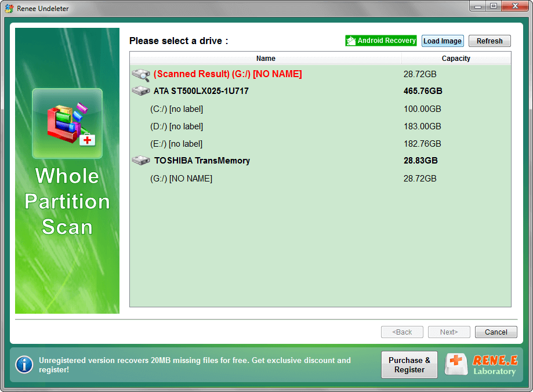Click the Android robot icon
The image size is (533, 392).
(351, 41)
